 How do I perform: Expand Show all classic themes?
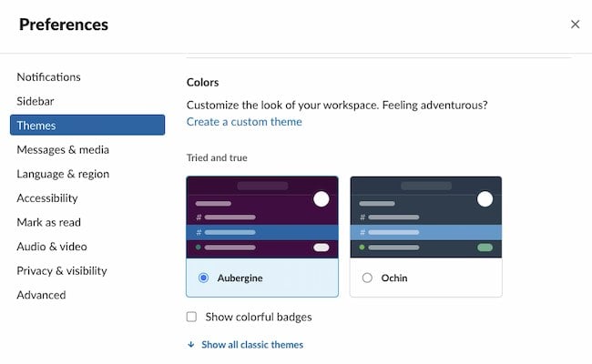click(x=252, y=344)
